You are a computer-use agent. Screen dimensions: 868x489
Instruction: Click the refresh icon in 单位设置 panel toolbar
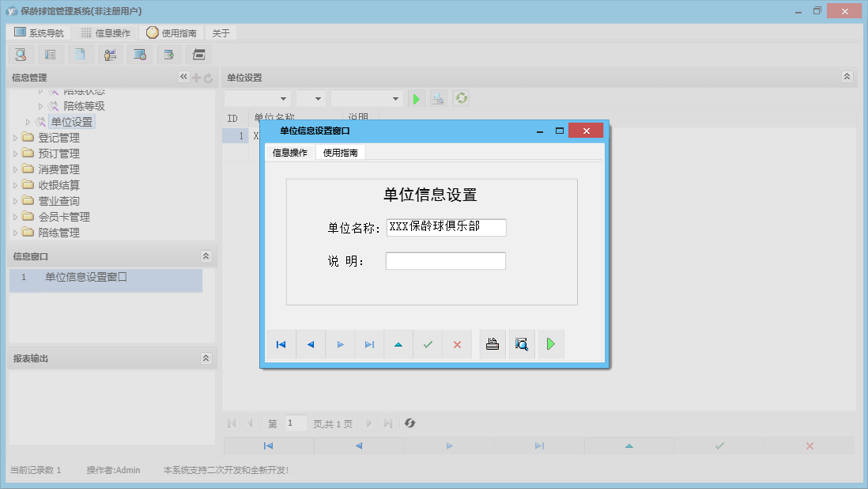coord(461,98)
